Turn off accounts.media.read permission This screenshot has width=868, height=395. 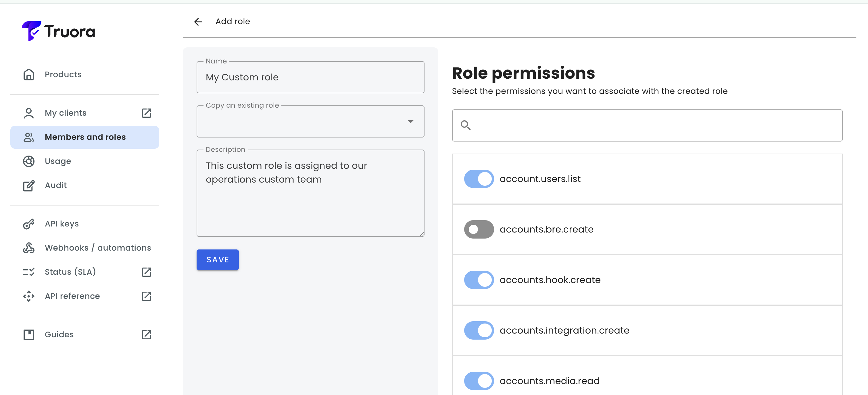pyautogui.click(x=479, y=381)
